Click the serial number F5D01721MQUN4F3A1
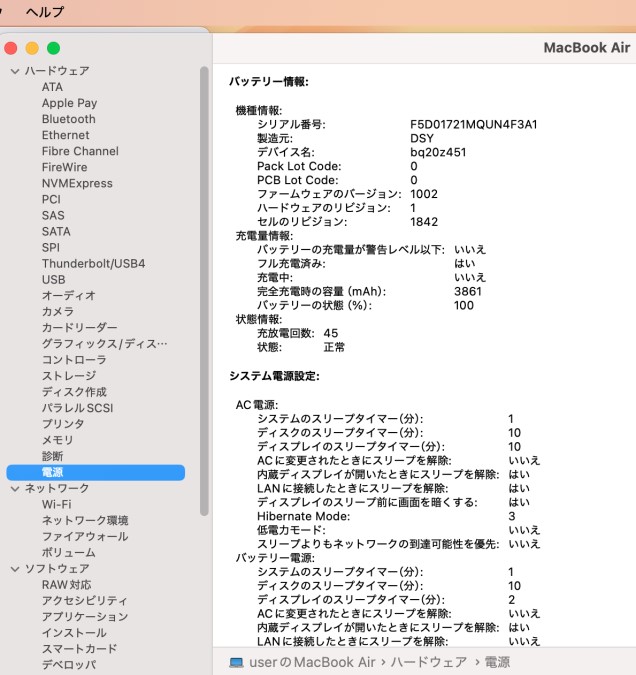The height and width of the screenshot is (675, 636). click(x=474, y=125)
